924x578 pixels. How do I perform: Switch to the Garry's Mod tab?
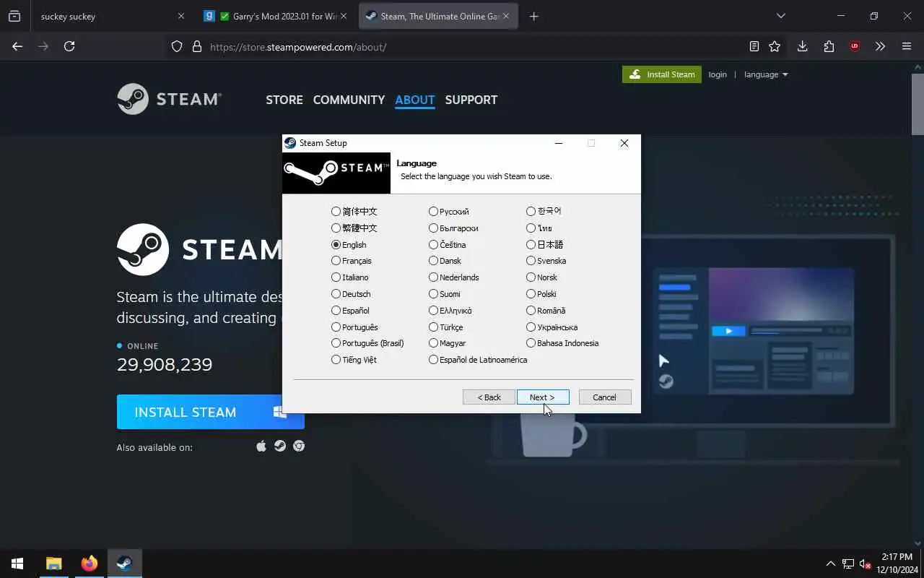(x=276, y=16)
